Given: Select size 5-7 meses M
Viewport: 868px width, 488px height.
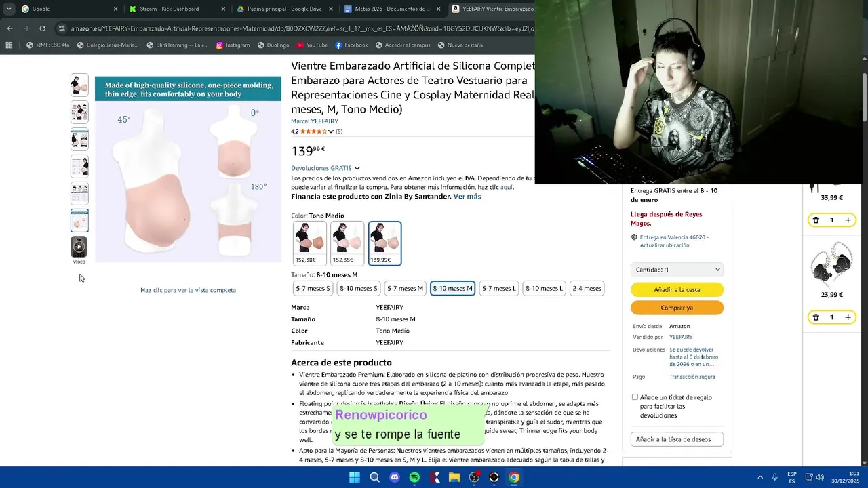Looking at the screenshot, I should [x=405, y=288].
